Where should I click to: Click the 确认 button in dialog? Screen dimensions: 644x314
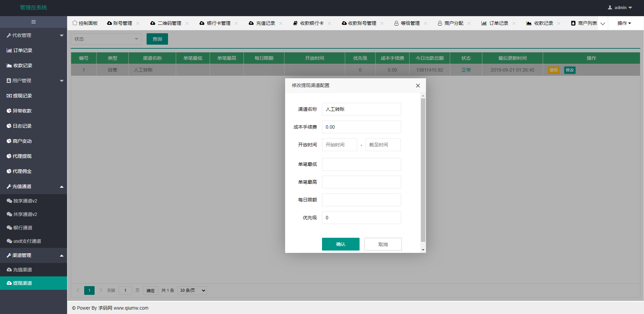(x=340, y=244)
